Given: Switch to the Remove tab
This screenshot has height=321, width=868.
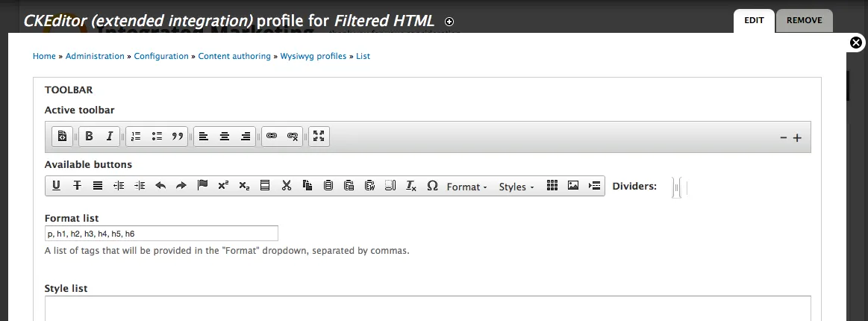Looking at the screenshot, I should click(x=804, y=20).
